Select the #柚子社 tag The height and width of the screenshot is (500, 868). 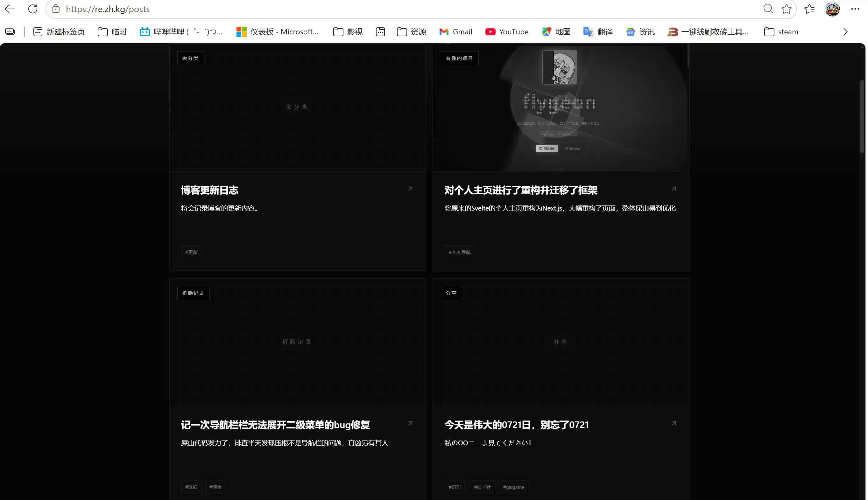[x=482, y=487]
